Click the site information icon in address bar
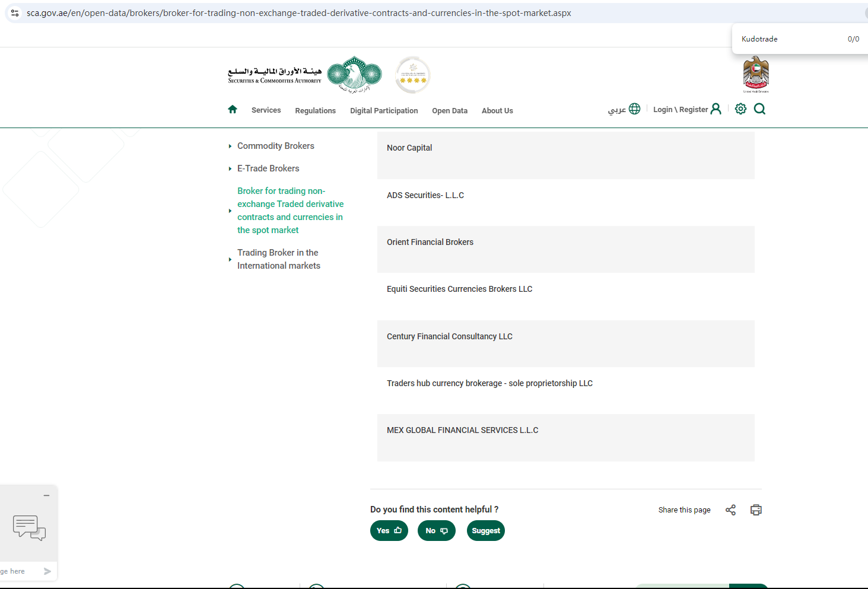Screen dimensions: 868x589 click(x=15, y=12)
